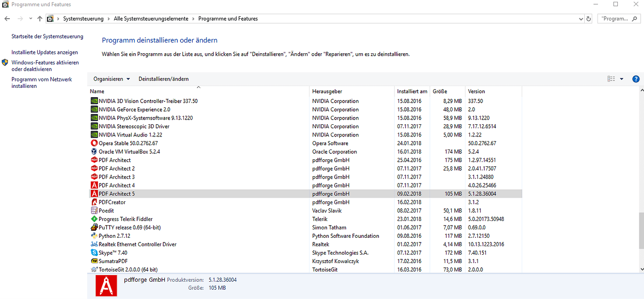Click the NVIDIA PhysX-Systemsoftware icon
The width and height of the screenshot is (644, 299).
(94, 118)
